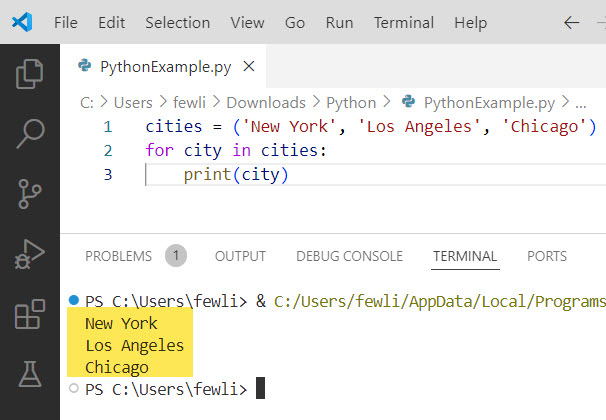
Task: Expand the PythonExample.py breadcrumb item
Action: pos(489,103)
